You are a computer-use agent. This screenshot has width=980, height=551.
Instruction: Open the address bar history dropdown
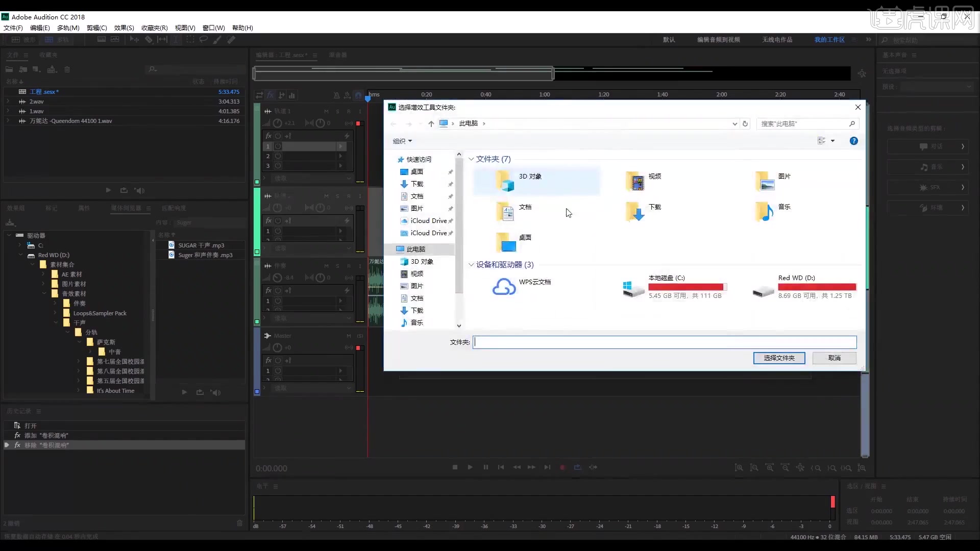tap(734, 123)
